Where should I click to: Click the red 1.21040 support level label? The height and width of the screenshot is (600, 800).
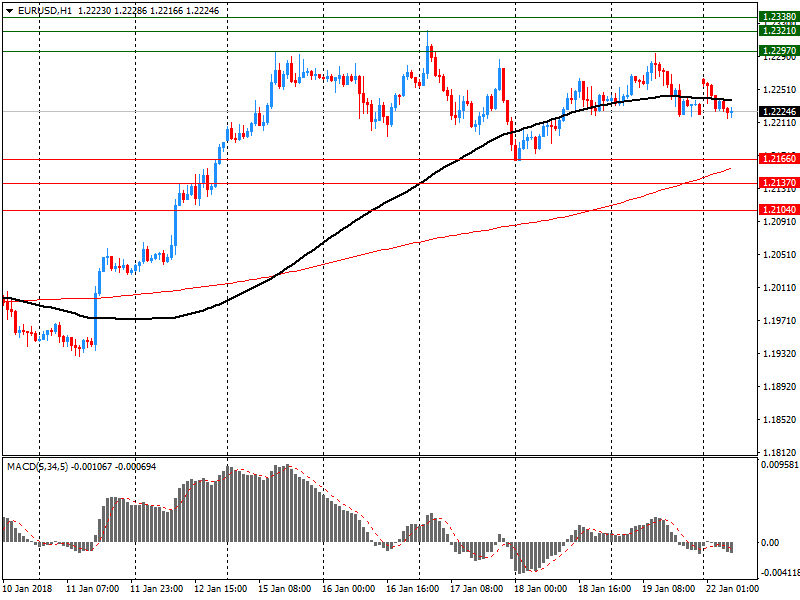[x=779, y=210]
